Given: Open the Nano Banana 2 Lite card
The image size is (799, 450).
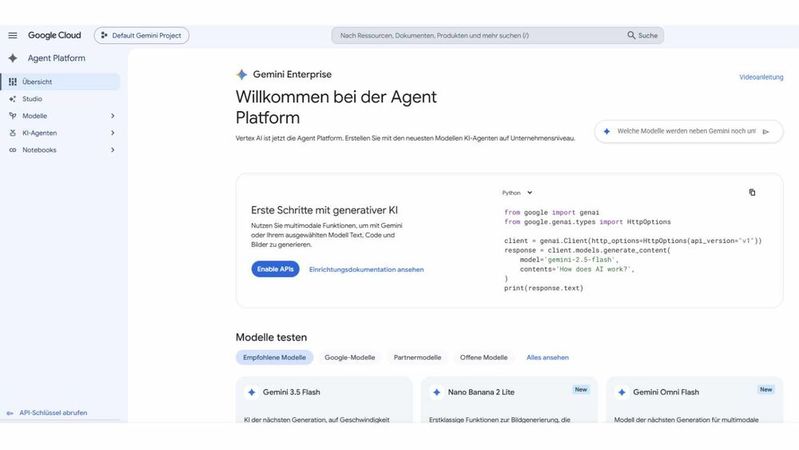Looking at the screenshot, I should coord(509,400).
